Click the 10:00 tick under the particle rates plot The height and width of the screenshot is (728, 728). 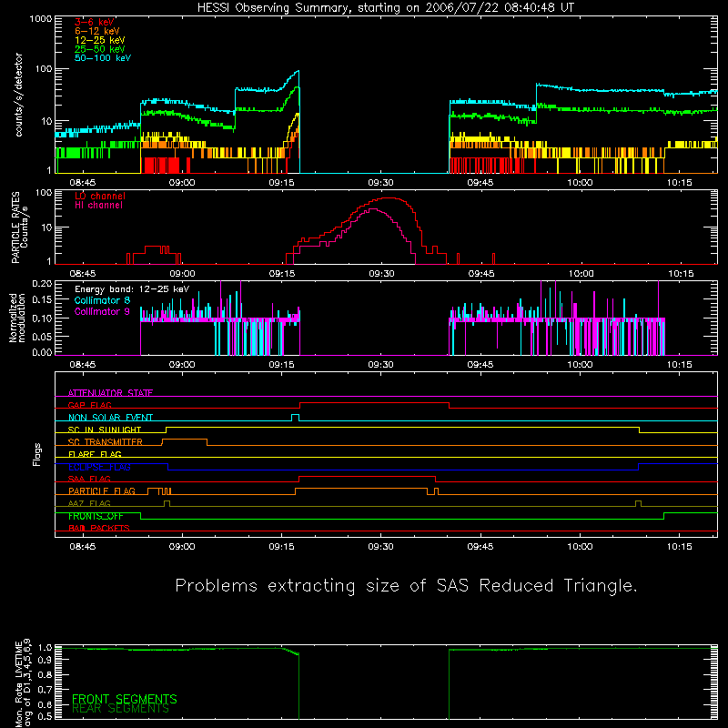point(581,274)
